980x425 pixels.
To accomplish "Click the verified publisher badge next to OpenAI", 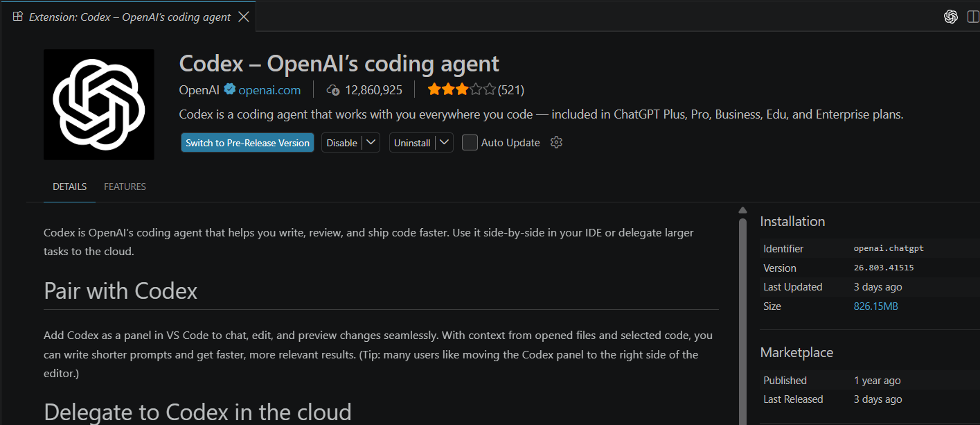I will click(x=229, y=89).
